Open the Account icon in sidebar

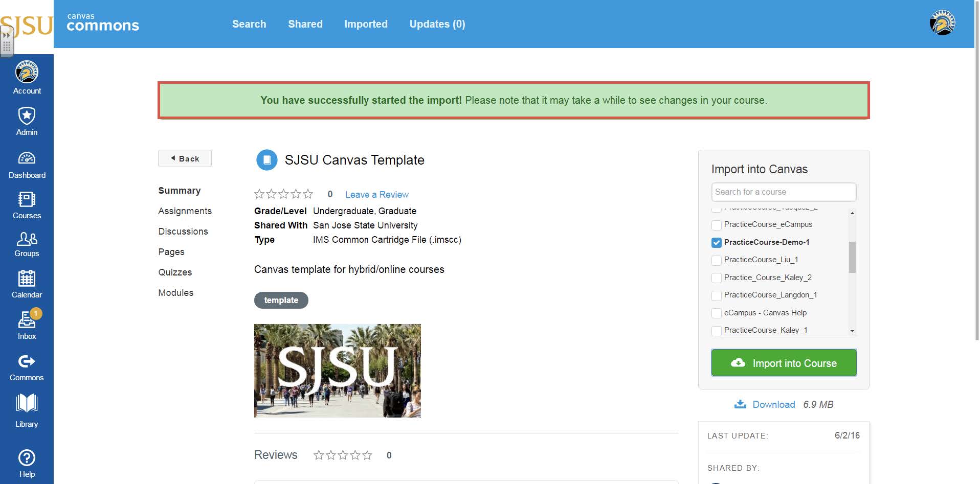(x=27, y=73)
